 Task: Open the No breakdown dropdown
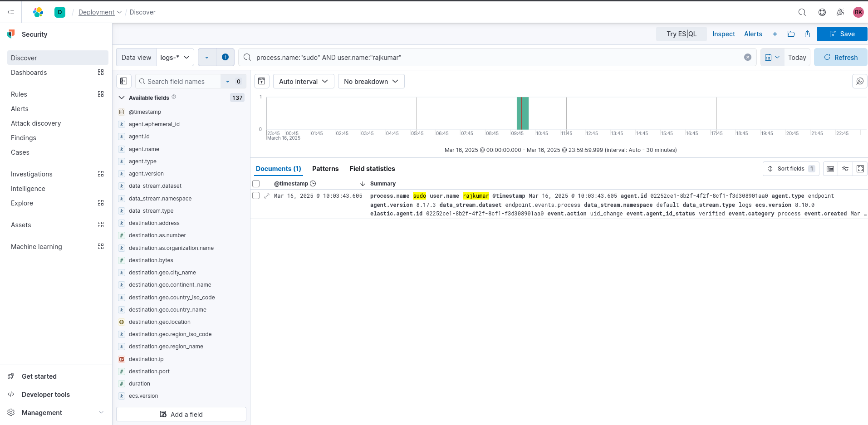click(x=371, y=81)
